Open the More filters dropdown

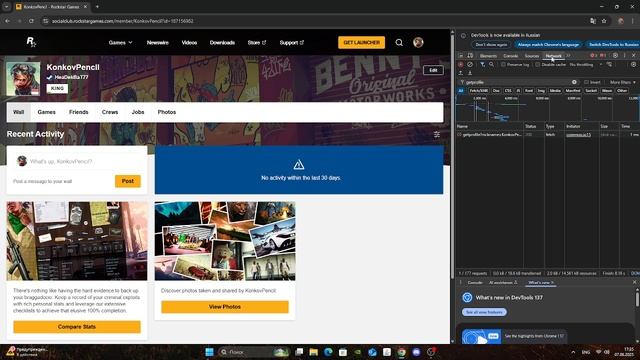click(x=622, y=82)
